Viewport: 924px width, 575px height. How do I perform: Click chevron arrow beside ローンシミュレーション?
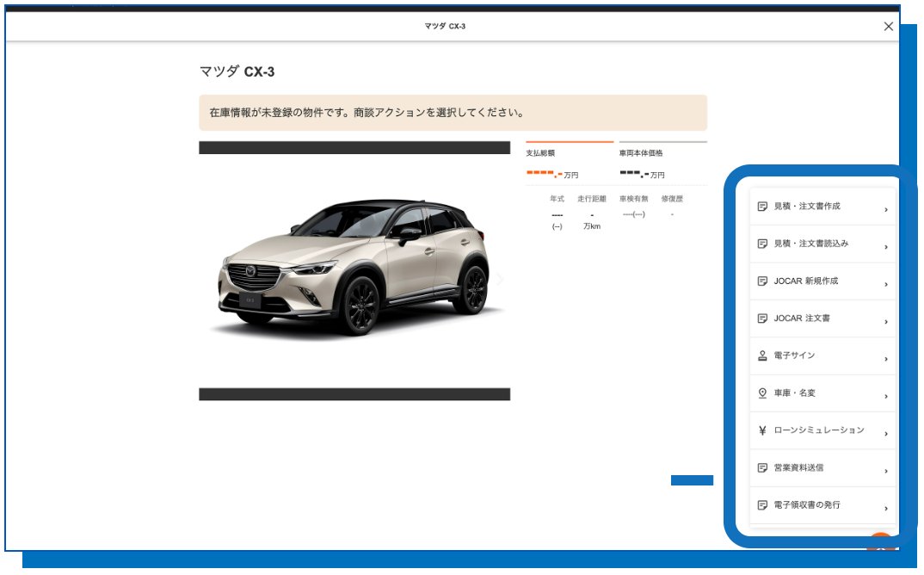coord(885,434)
